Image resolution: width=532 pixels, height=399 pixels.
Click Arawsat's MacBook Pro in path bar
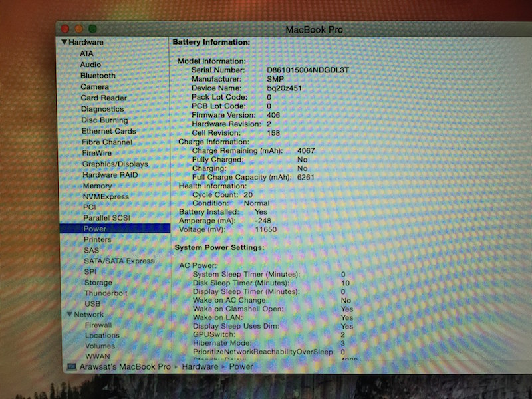[x=125, y=367]
